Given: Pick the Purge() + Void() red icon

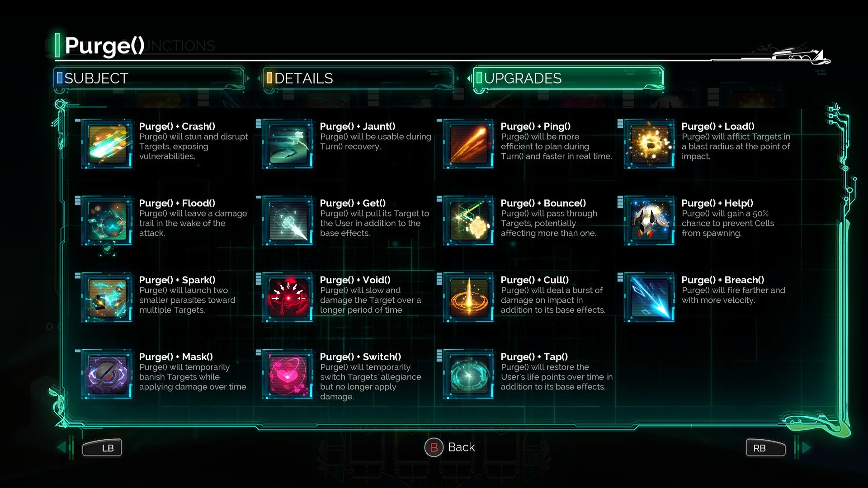Looking at the screenshot, I should click(288, 298).
